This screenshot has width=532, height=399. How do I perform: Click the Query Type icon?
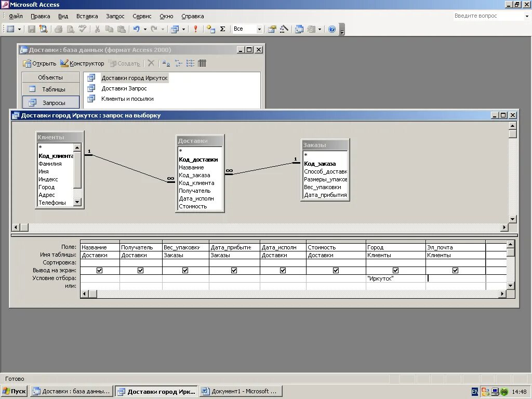(x=175, y=29)
